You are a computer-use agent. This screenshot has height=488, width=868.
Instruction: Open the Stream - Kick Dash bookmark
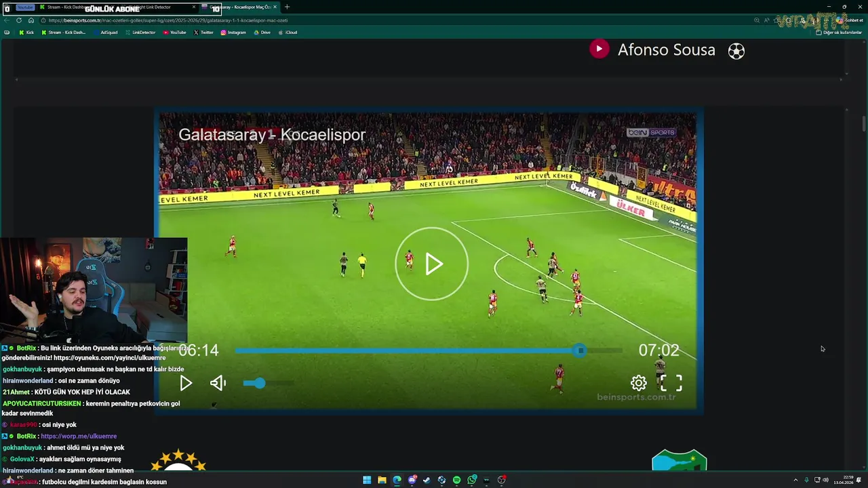tap(64, 33)
